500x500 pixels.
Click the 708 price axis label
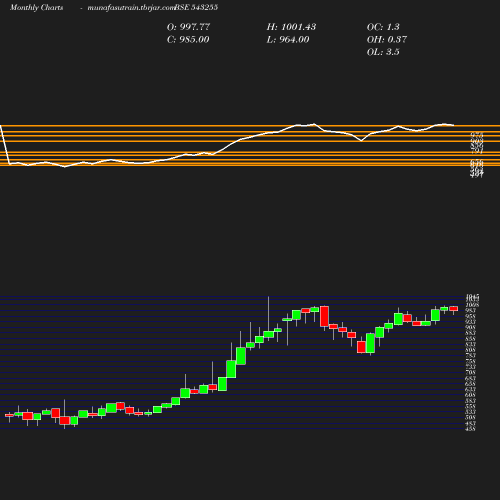tap(470, 372)
